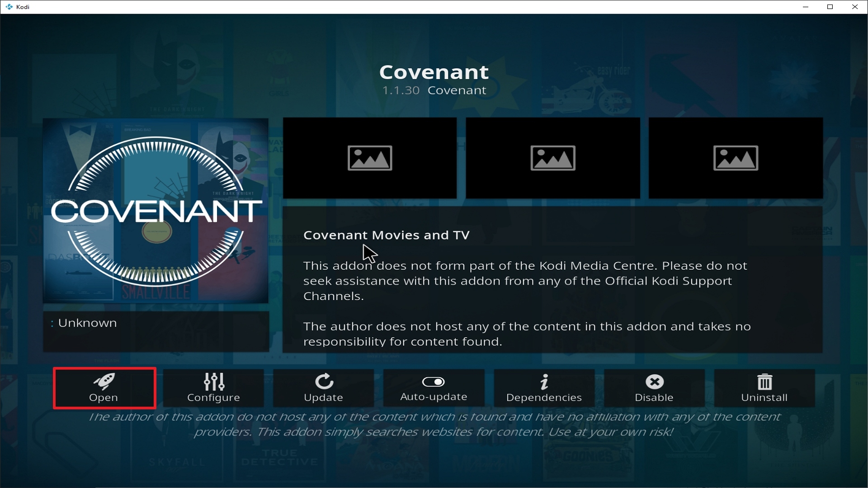This screenshot has width=868, height=488.
Task: Click the 'Unknown' author label
Action: [87, 323]
